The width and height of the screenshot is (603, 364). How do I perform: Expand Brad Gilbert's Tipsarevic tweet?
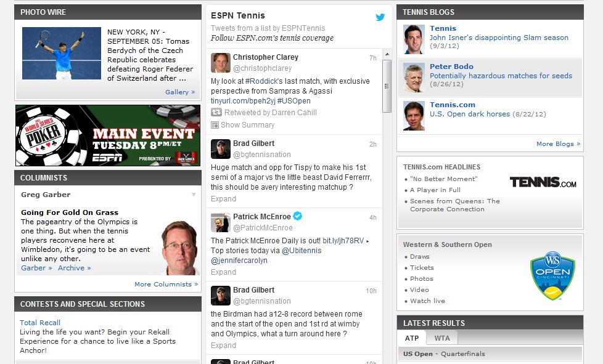coord(223,199)
